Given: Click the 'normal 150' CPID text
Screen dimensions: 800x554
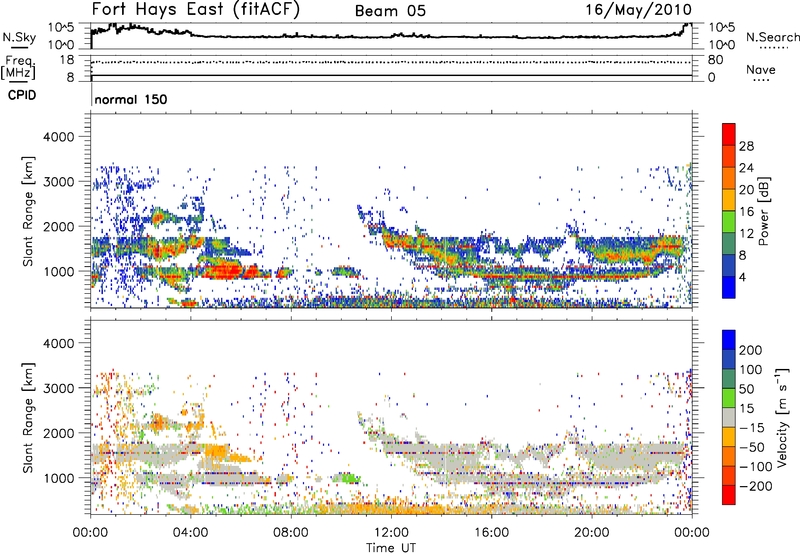Looking at the screenshot, I should point(131,99).
